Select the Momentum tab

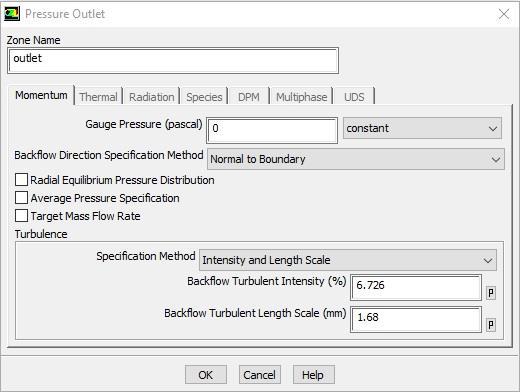pos(41,95)
